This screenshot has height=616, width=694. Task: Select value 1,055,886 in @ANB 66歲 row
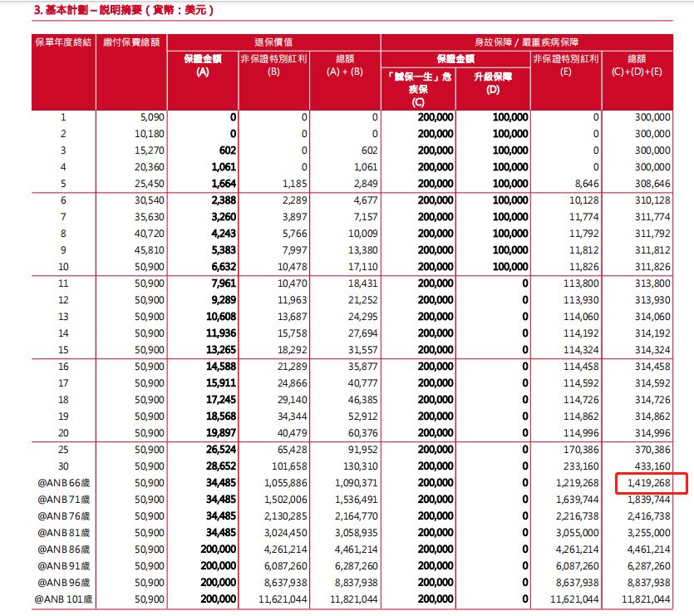pyautogui.click(x=285, y=483)
